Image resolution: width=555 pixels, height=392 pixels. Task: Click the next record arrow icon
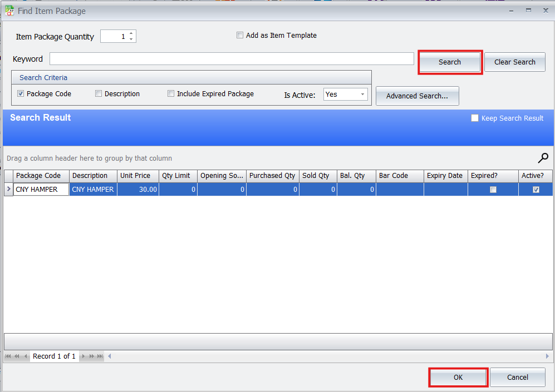tap(83, 356)
